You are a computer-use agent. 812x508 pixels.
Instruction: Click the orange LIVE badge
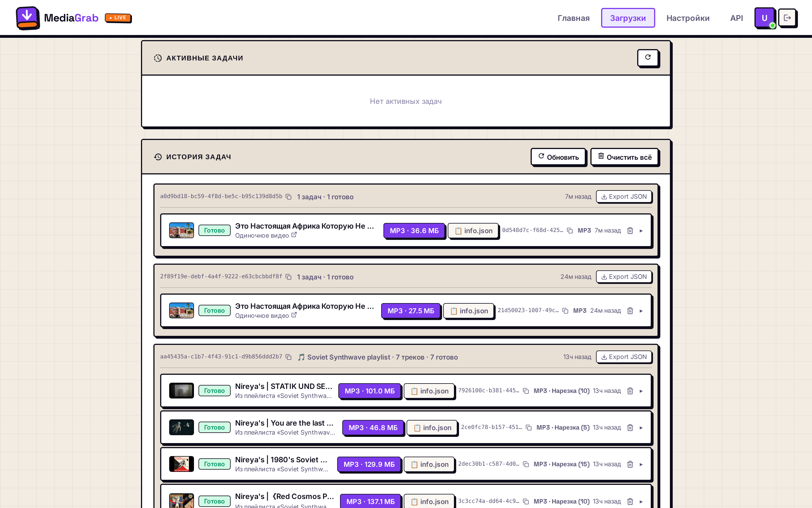[118, 18]
